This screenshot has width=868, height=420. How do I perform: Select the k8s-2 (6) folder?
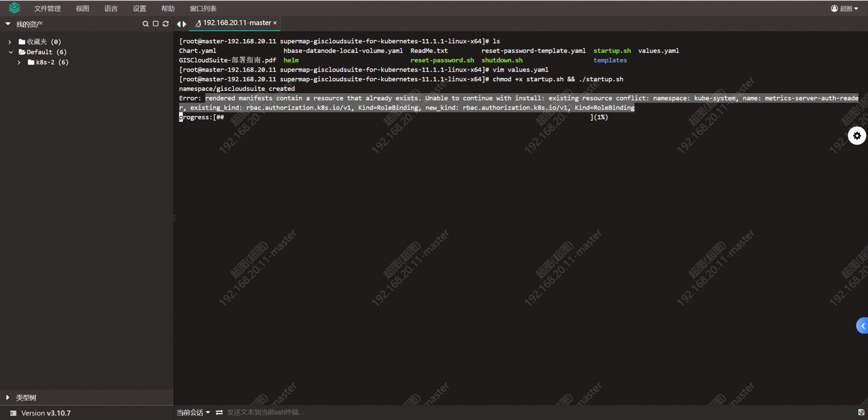48,62
